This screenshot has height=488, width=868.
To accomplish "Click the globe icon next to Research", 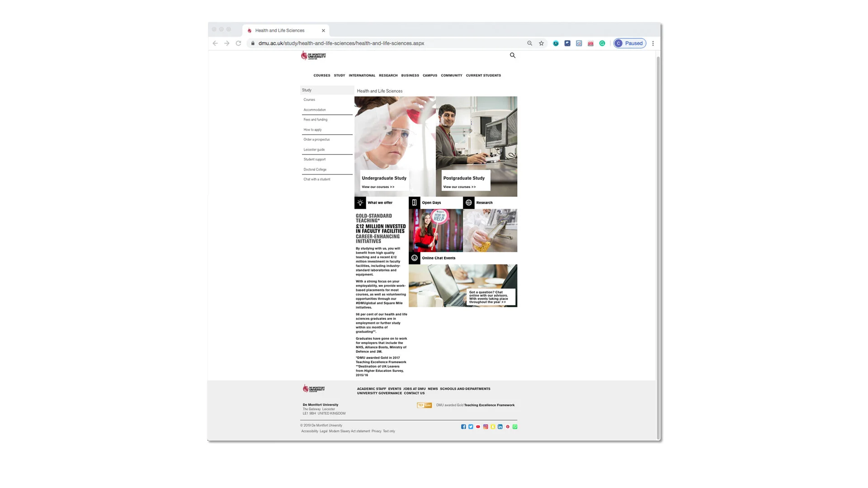I will pos(469,202).
